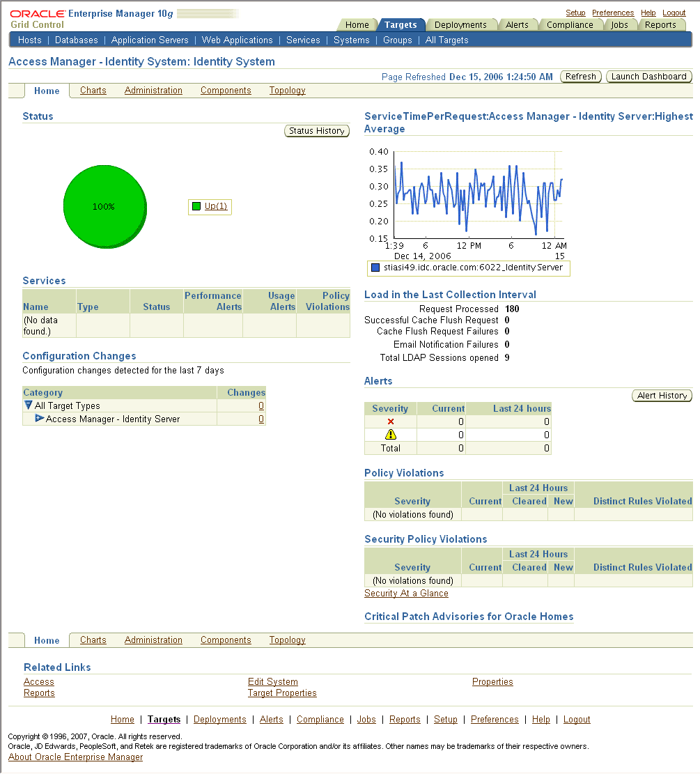Open the Charts subtab
The image size is (700, 774).
[x=93, y=90]
